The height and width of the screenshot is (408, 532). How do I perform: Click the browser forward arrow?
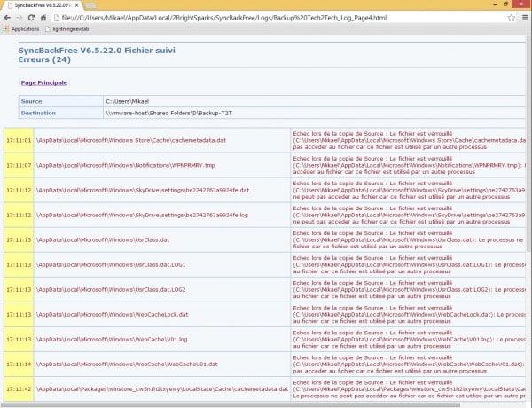click(20, 17)
